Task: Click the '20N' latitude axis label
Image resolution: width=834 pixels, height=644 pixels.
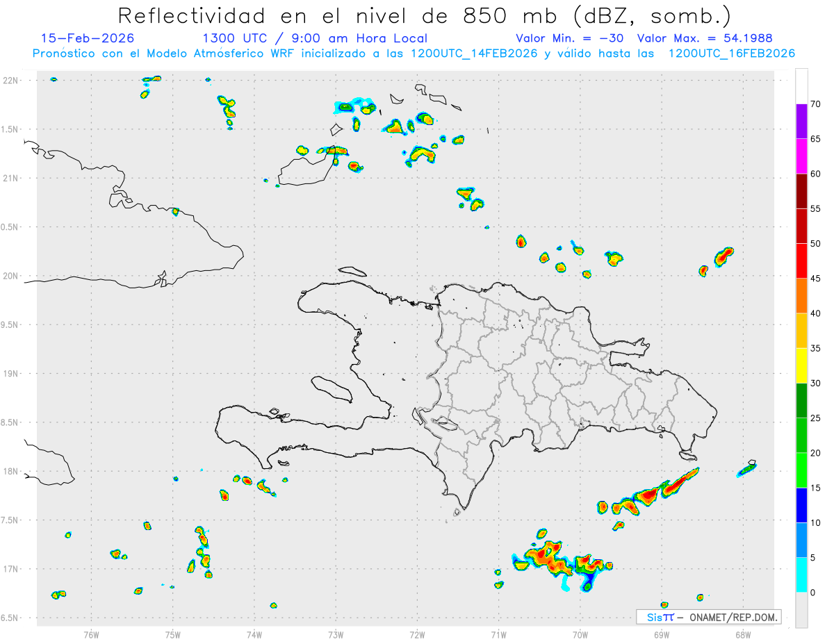Action: 11,276
